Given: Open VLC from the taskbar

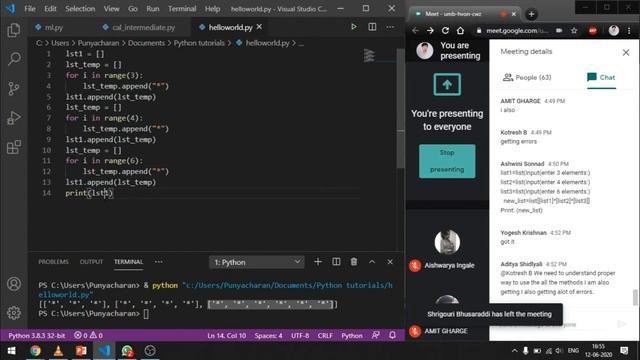Looking at the screenshot, I should (x=58, y=351).
